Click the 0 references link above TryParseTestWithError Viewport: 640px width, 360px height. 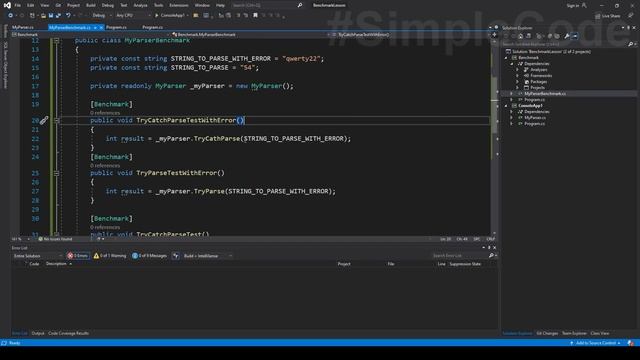coord(105,166)
